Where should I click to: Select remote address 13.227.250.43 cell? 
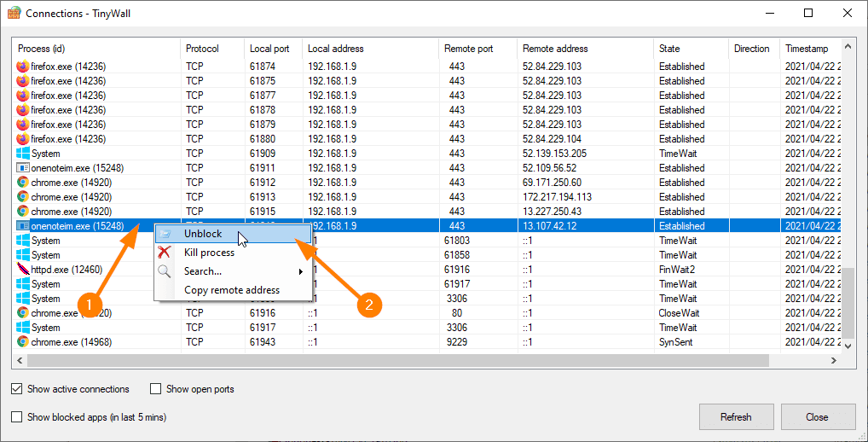(552, 211)
